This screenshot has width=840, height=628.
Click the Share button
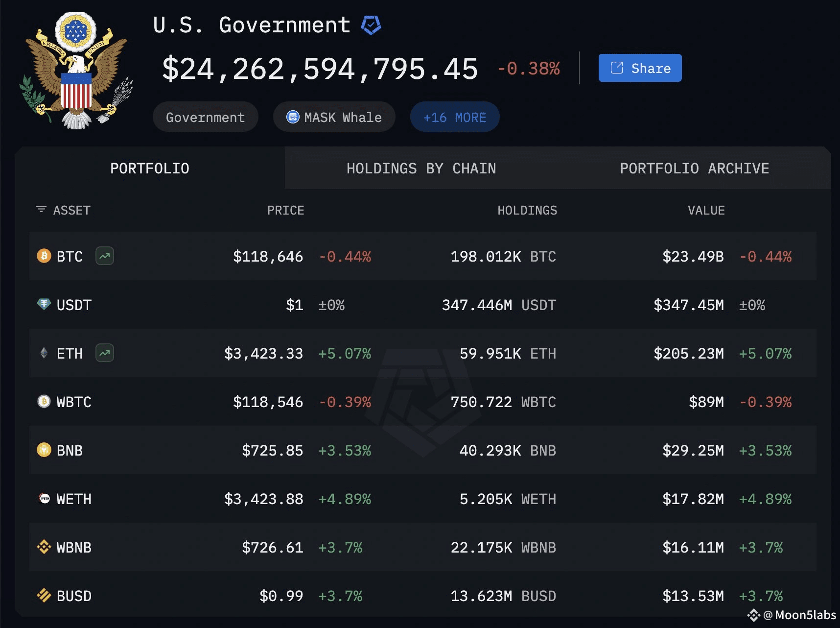[x=640, y=68]
